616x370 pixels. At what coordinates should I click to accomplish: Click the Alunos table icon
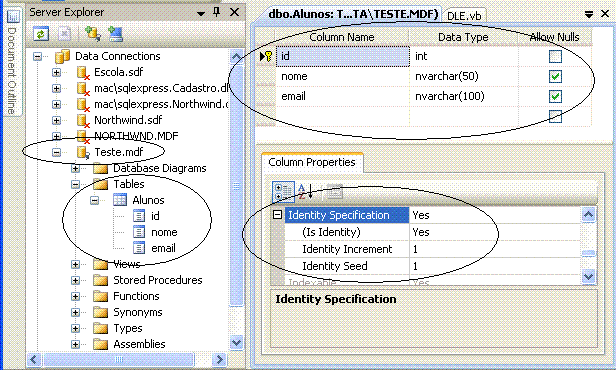pos(120,200)
